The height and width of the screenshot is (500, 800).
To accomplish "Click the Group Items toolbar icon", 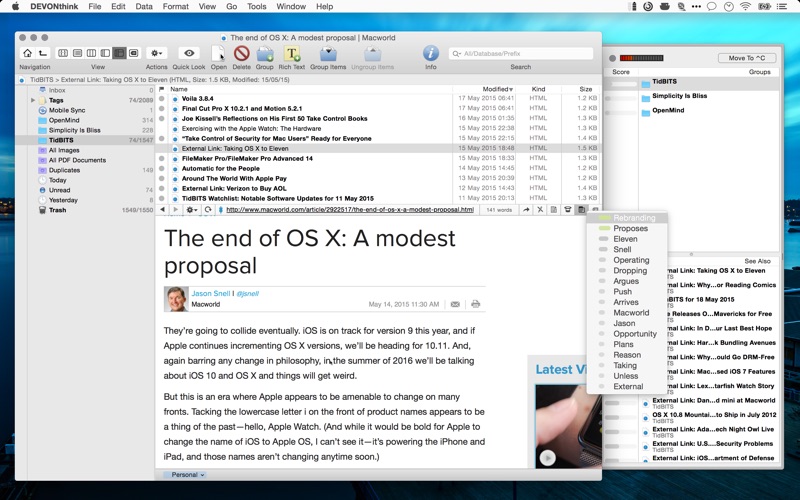I will [328, 53].
